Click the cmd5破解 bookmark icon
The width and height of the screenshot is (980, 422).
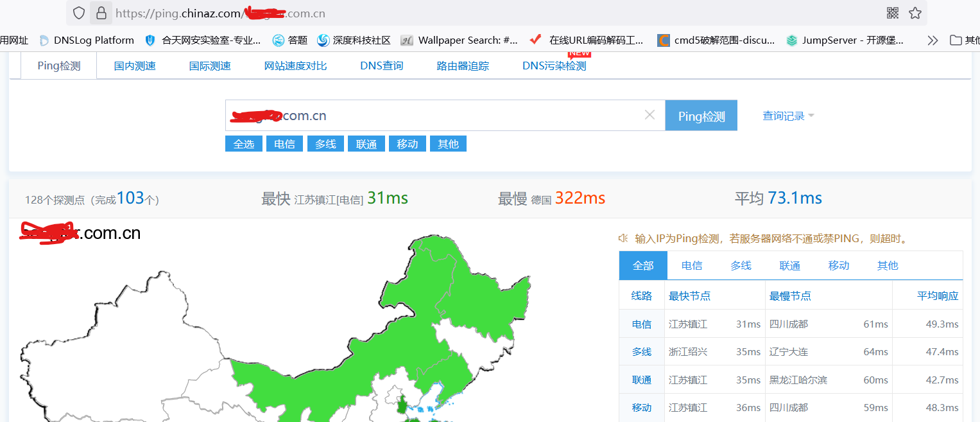tap(663, 40)
